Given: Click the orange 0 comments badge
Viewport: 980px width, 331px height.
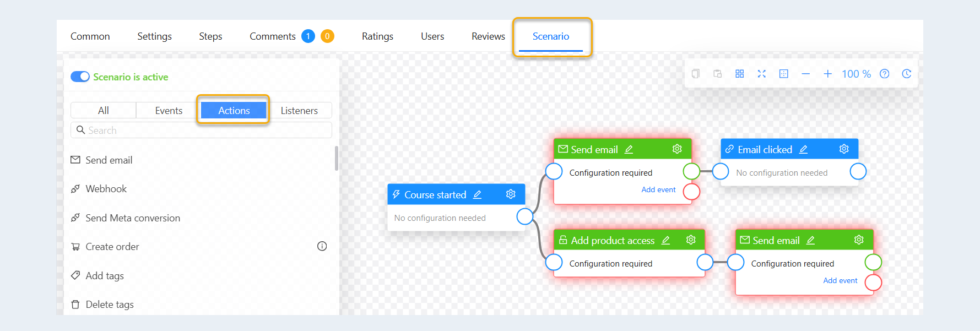Looking at the screenshot, I should [327, 36].
